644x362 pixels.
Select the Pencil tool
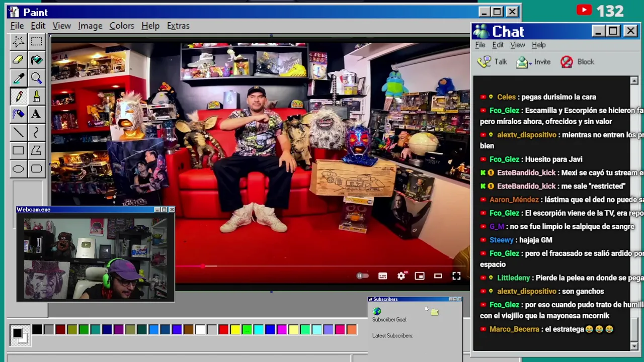(x=18, y=96)
